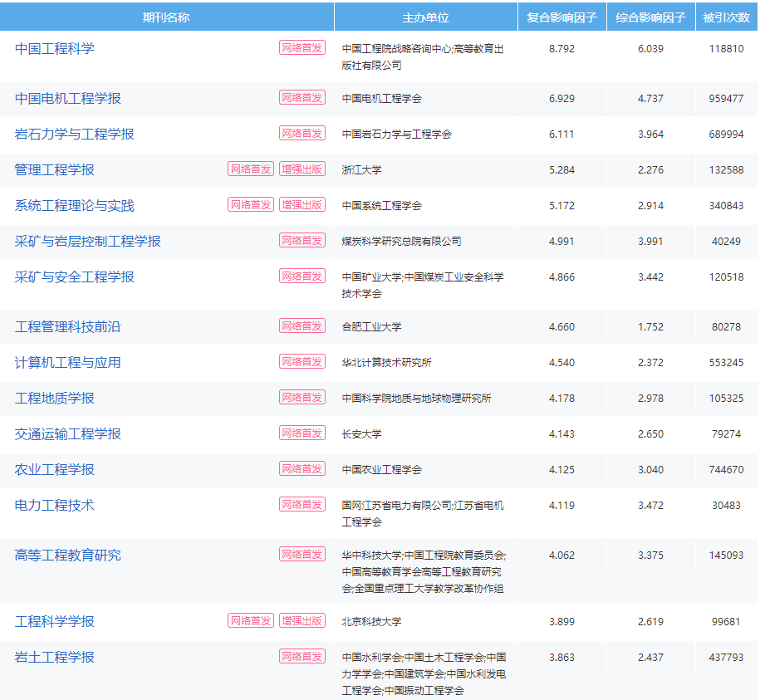This screenshot has height=700, width=765.
Task: Select composite impact factor 4.062
Action: point(562,556)
